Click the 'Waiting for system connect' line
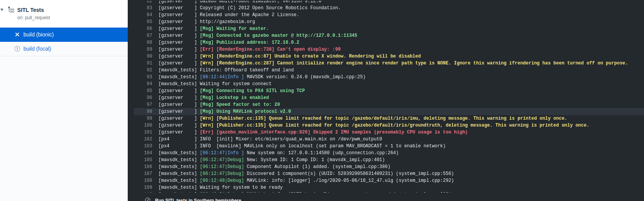644x201 pixels. coord(389,84)
